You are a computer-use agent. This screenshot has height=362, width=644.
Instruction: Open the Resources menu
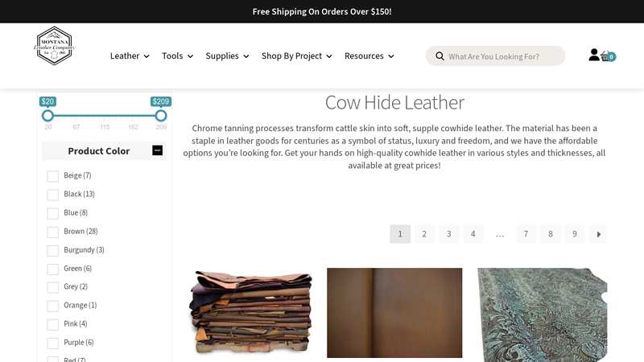[369, 56]
